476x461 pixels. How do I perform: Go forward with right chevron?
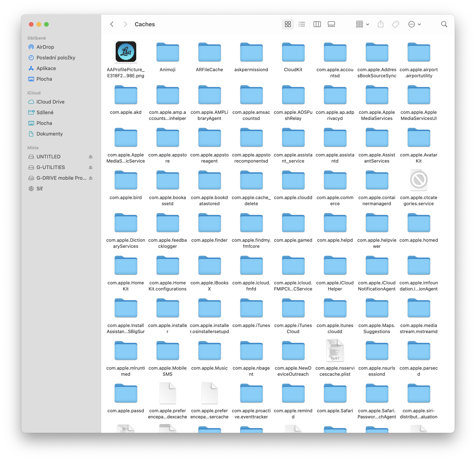coord(125,24)
